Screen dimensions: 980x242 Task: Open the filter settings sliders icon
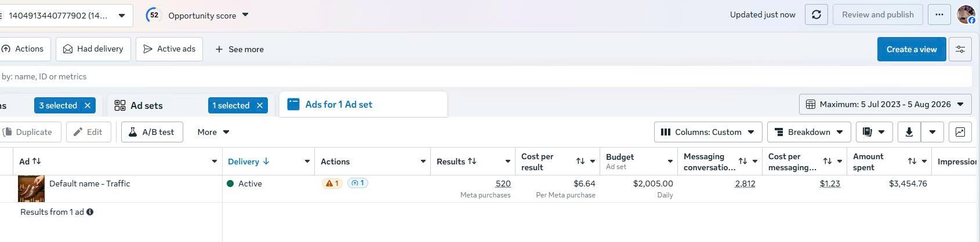[960, 49]
